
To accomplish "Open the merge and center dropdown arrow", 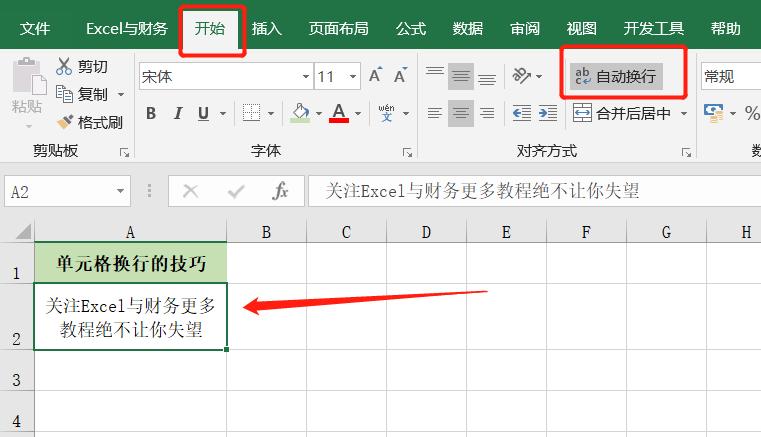I will pos(684,114).
